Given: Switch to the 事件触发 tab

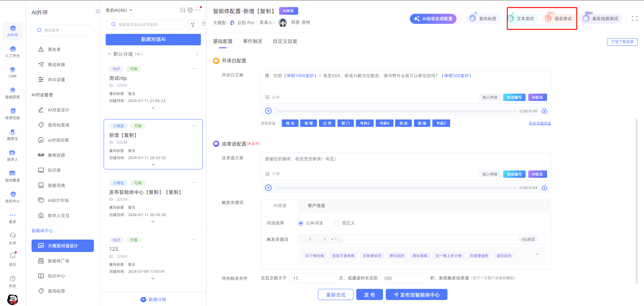Looking at the screenshot, I should (253, 41).
